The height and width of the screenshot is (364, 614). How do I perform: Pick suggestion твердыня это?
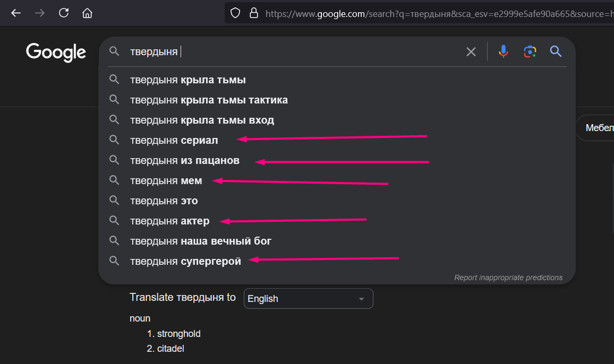pyautogui.click(x=337, y=201)
